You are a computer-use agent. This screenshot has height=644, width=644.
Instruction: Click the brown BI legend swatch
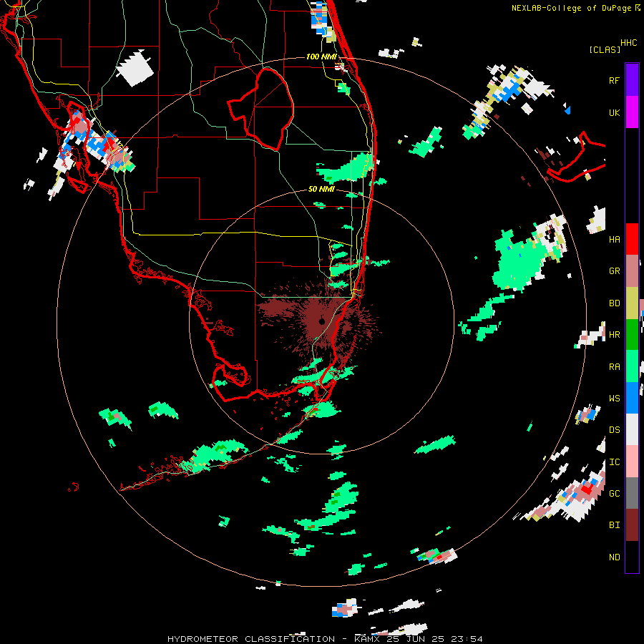(x=632, y=525)
